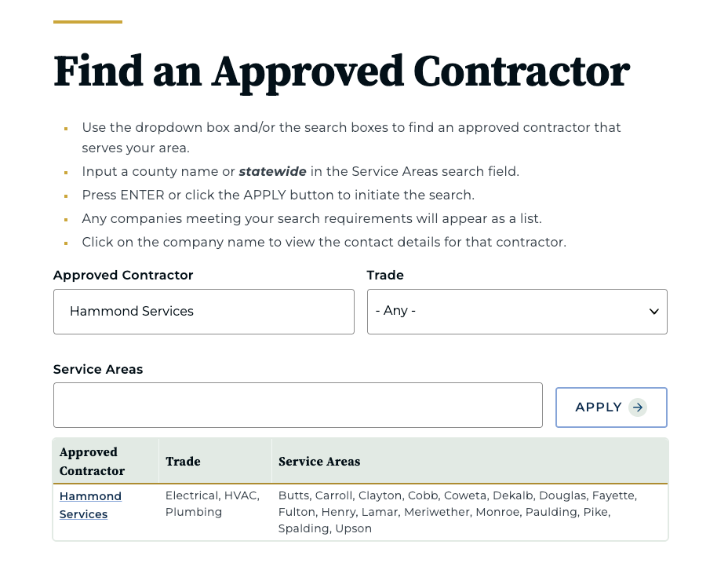Click the "Find an Approved Contractor" heading
728x581 pixels.
(341, 71)
